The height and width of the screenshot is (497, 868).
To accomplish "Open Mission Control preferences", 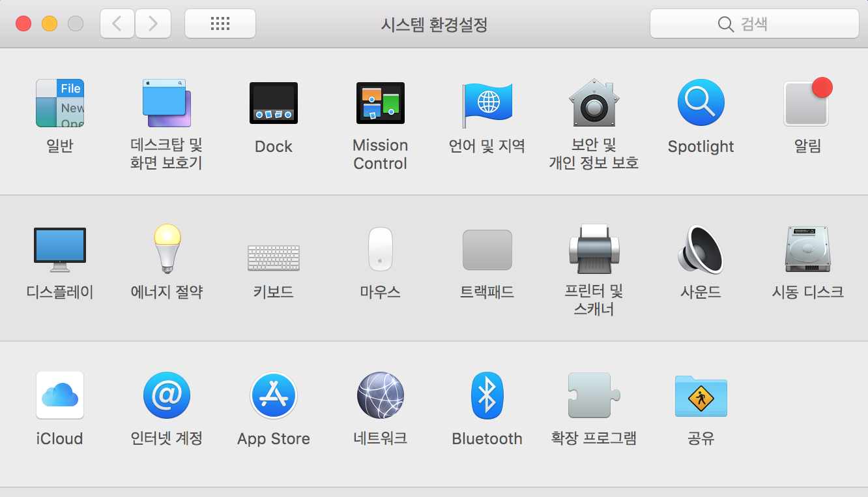I will (x=381, y=103).
